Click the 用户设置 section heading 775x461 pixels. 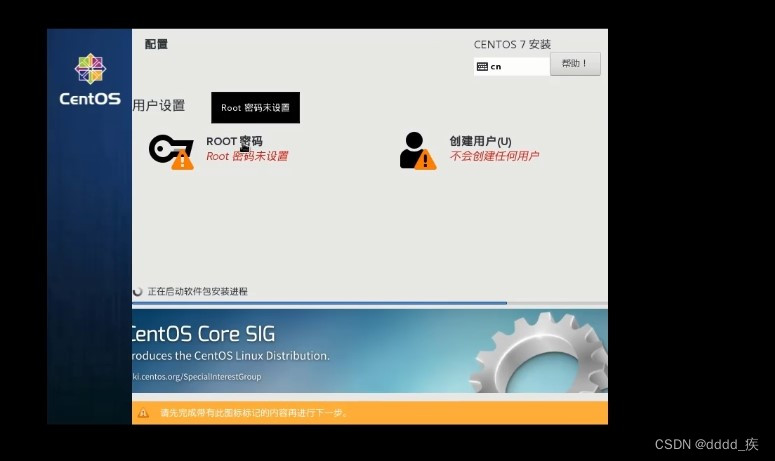coord(159,105)
